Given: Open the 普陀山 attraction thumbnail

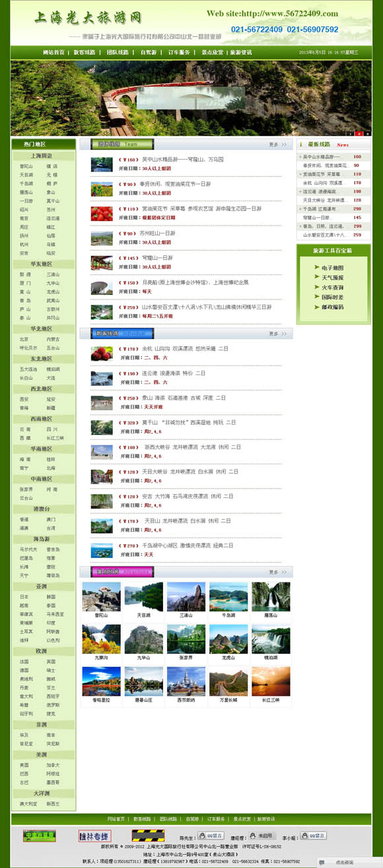Looking at the screenshot, I should coord(101,597).
